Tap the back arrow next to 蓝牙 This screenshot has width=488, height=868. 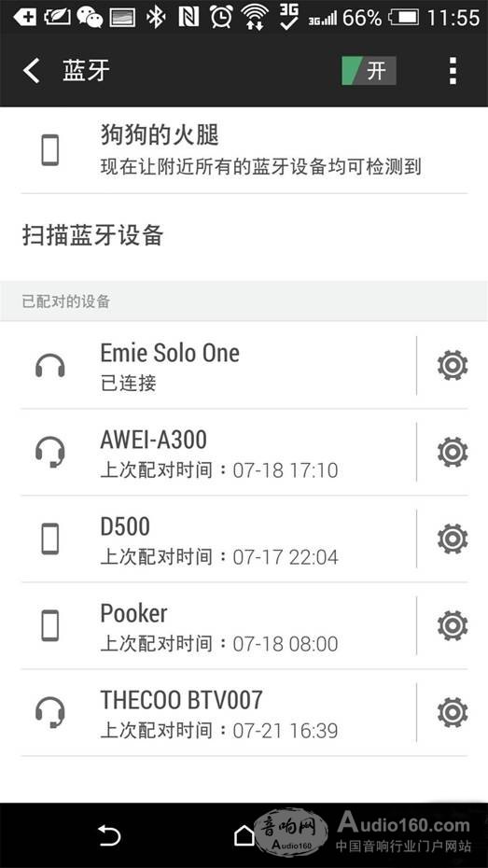(32, 71)
